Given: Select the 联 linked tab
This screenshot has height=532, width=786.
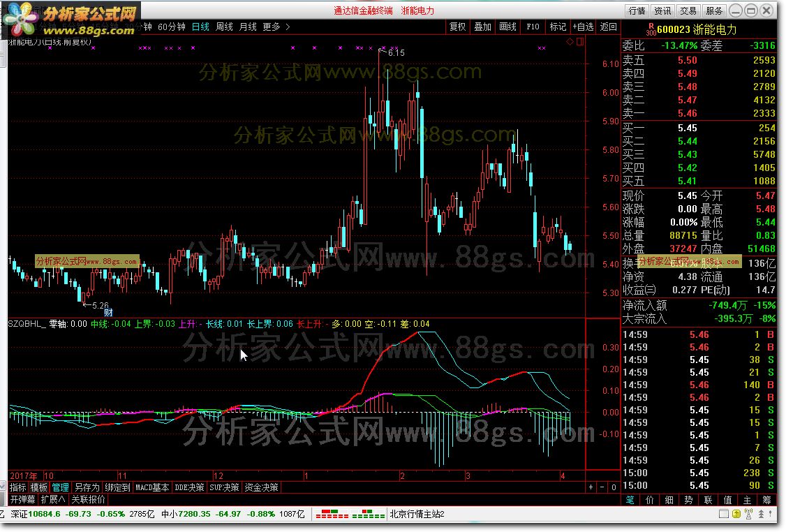Looking at the screenshot, I should [x=709, y=499].
